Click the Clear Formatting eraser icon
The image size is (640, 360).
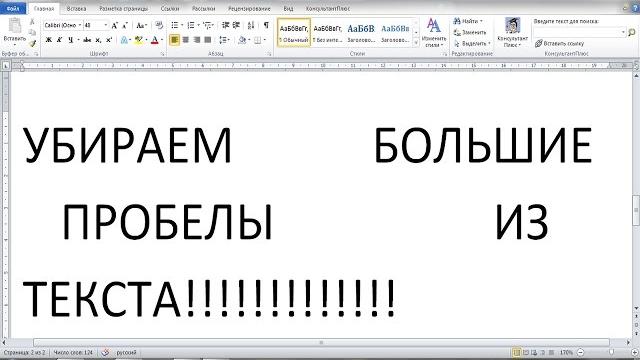pos(160,25)
